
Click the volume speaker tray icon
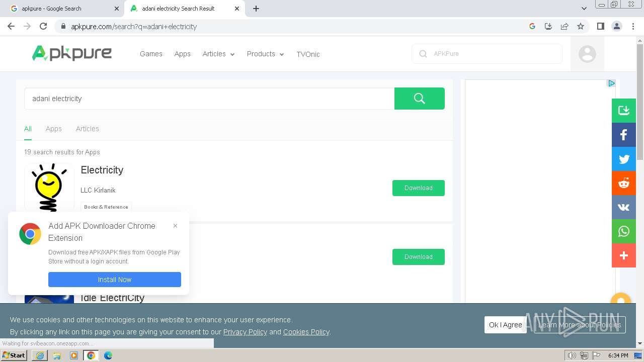pos(572,355)
